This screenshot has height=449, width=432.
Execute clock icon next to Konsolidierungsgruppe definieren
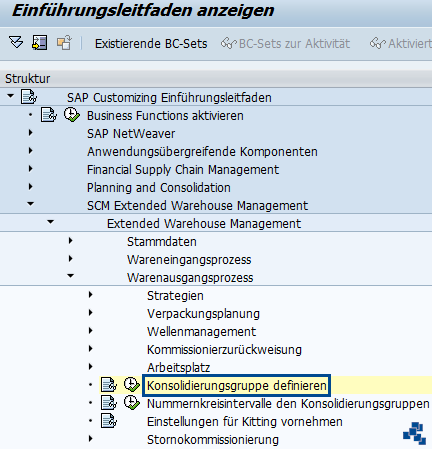coord(132,385)
